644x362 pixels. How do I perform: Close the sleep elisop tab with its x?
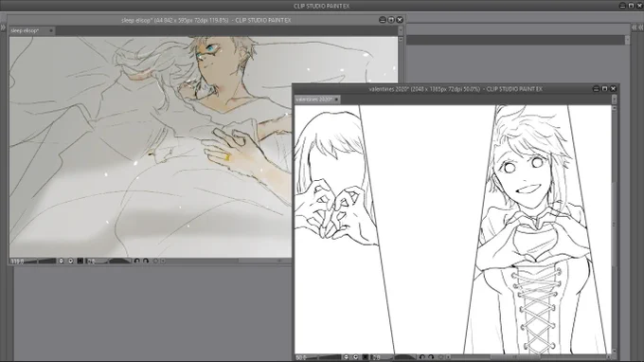[51, 31]
